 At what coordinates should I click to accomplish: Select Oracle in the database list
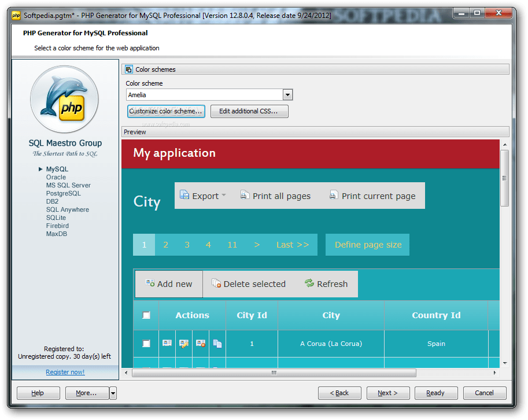point(56,177)
